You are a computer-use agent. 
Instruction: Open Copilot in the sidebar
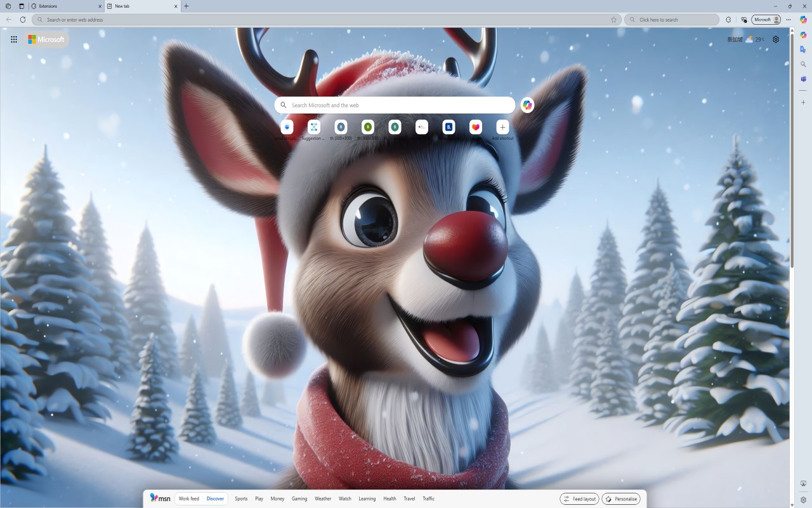coord(803,35)
